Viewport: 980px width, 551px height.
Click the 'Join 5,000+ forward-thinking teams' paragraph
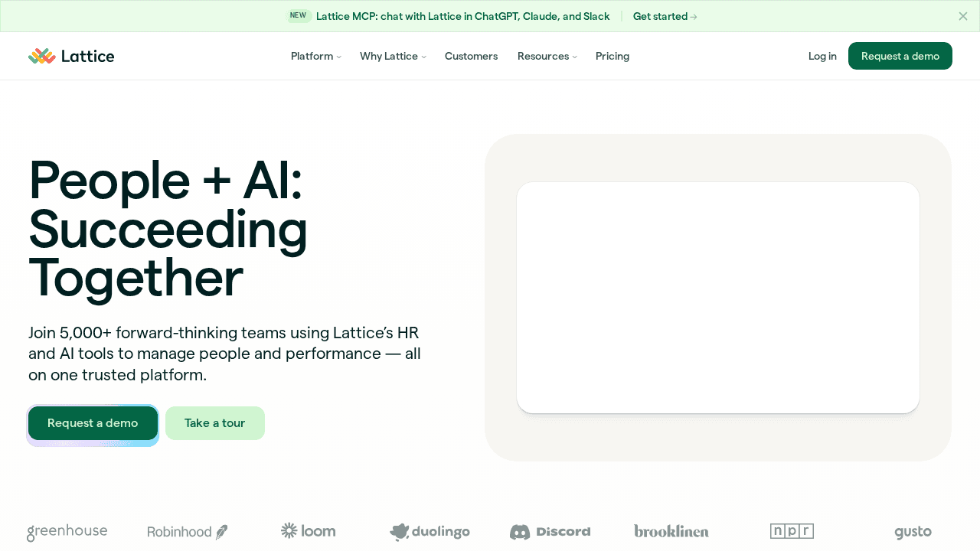coord(224,354)
